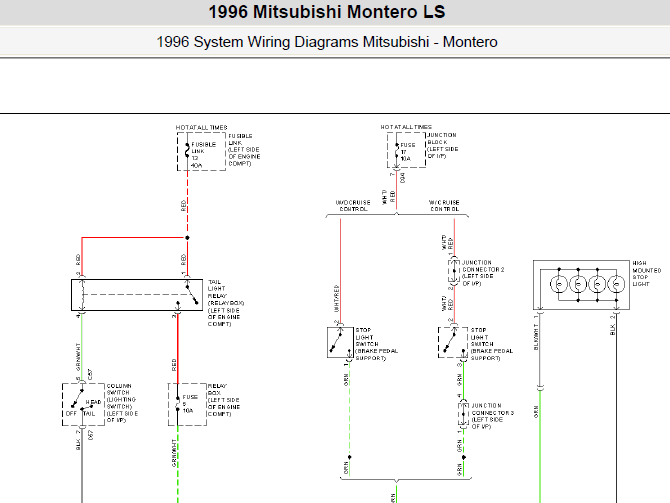The image size is (670, 503).
Task: Click the 'GRN/WHT' label on the dashed green wire
Action: click(x=174, y=453)
